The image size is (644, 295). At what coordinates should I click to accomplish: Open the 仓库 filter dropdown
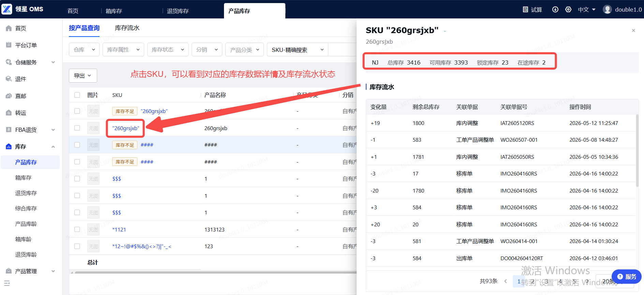pyautogui.click(x=84, y=50)
